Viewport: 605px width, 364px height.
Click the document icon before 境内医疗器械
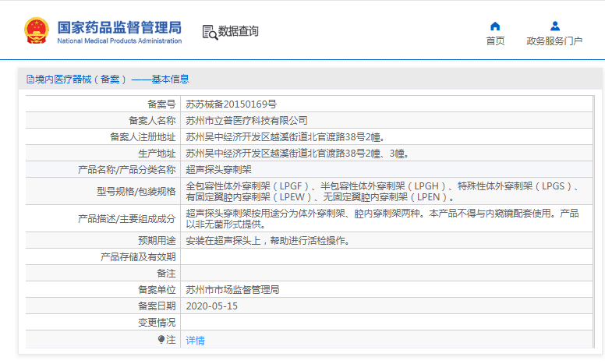30,80
